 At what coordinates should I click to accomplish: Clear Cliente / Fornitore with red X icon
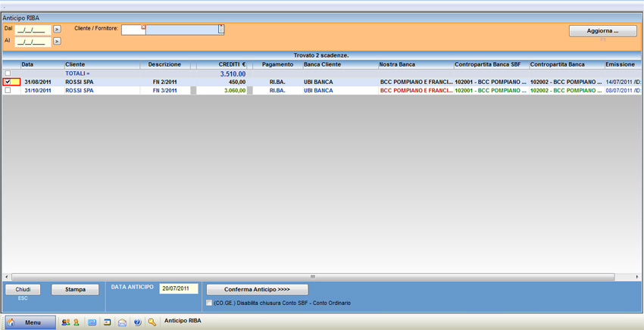(x=143, y=28)
